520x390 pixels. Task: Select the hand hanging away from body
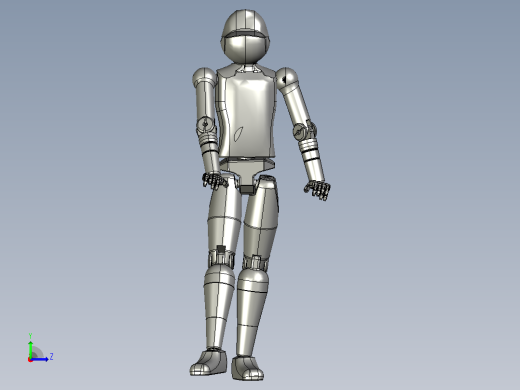(317, 190)
